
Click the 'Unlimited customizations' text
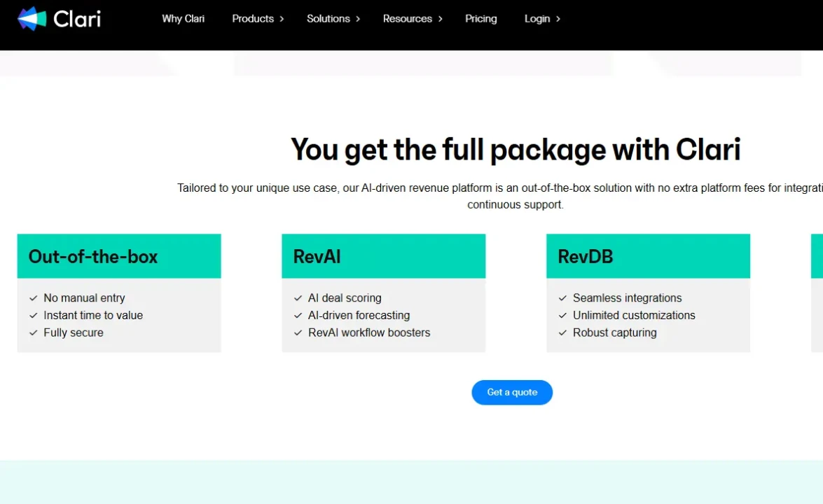(634, 315)
